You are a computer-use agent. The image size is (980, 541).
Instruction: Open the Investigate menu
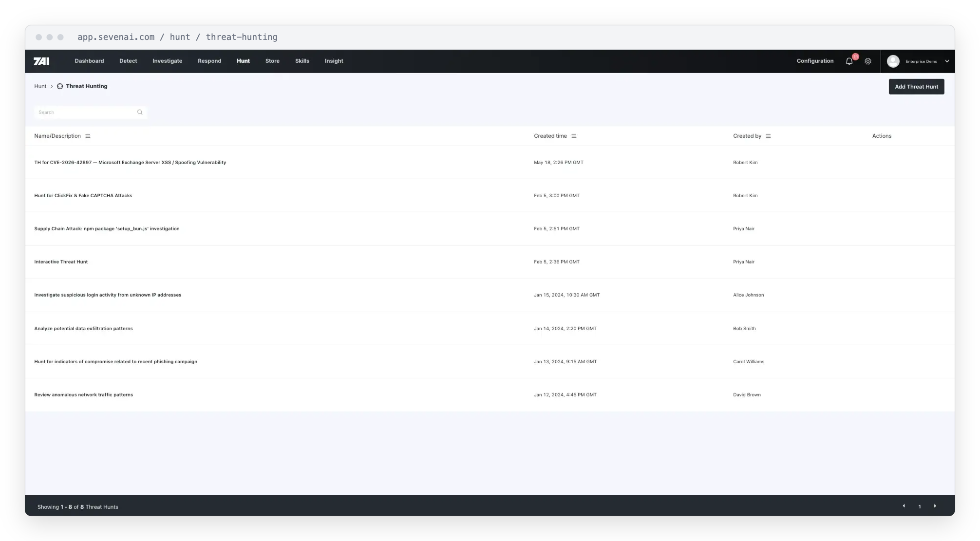(x=167, y=61)
